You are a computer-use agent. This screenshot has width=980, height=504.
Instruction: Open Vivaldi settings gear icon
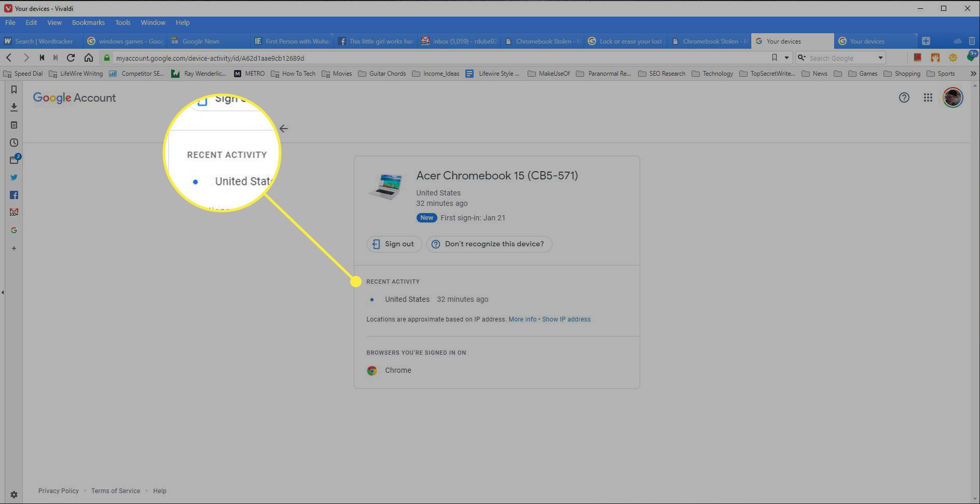click(14, 495)
